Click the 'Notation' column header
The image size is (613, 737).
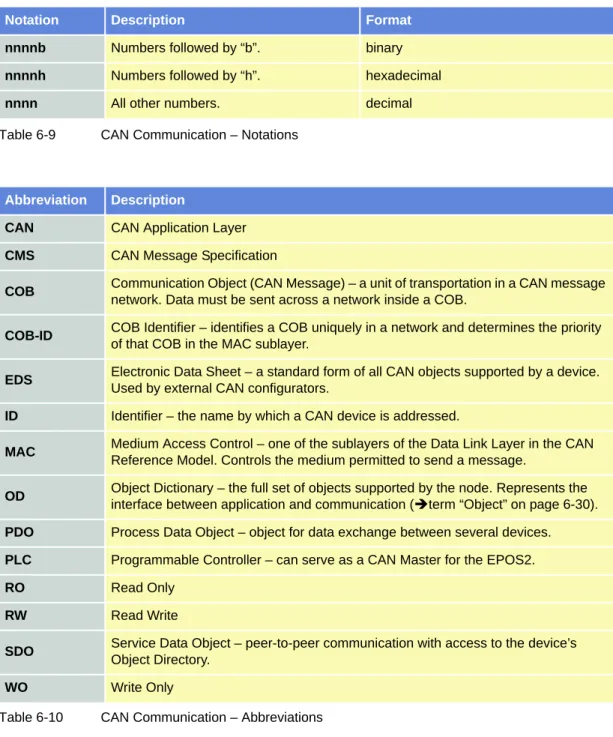pos(52,20)
